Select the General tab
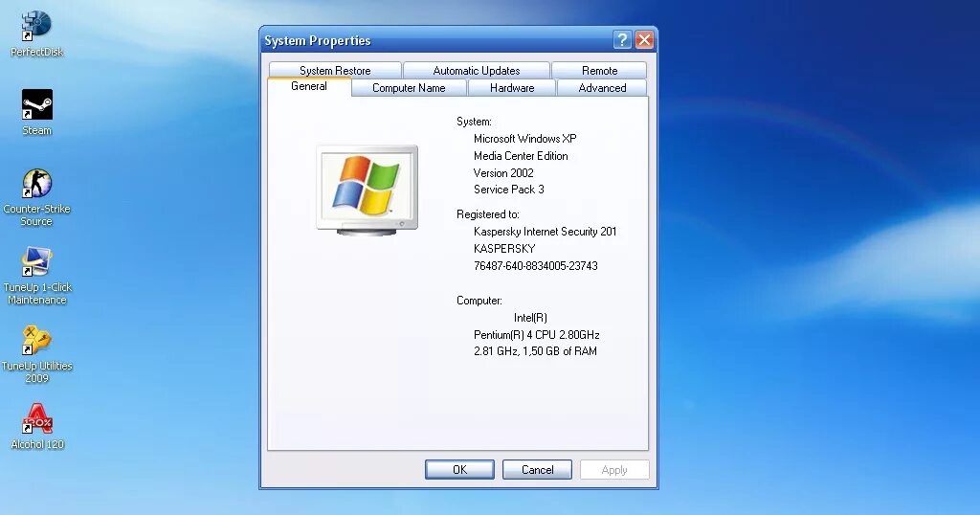This screenshot has width=980, height=515. (x=309, y=86)
